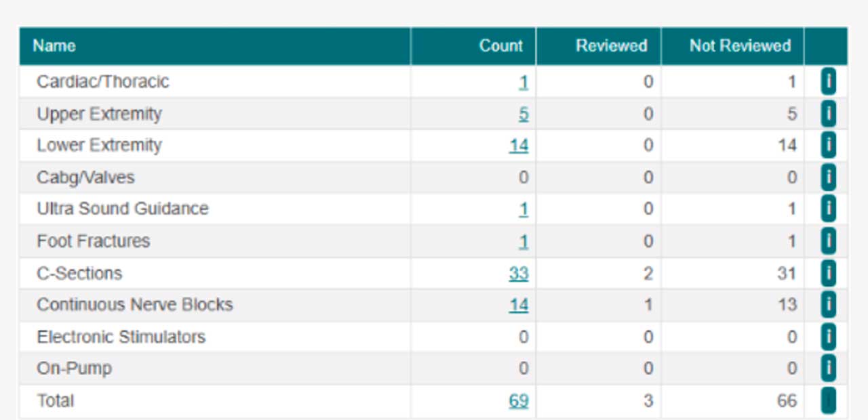This screenshot has width=868, height=420.
Task: Open info icon for Upper Extremity row
Action: tap(828, 114)
